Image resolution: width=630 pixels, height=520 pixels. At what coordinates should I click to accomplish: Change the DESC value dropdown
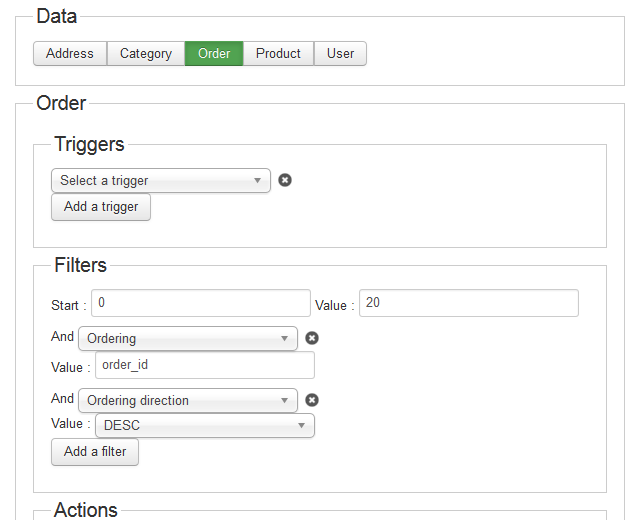point(205,425)
